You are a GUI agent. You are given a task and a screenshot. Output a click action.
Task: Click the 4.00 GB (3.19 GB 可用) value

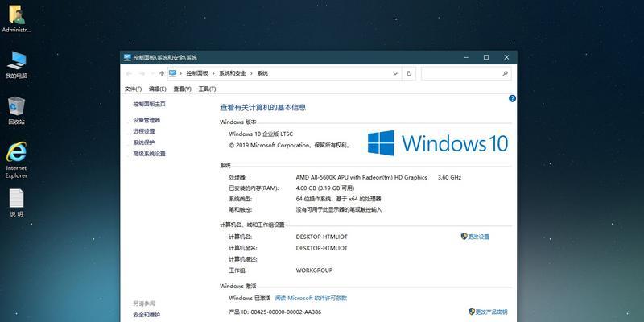(x=325, y=188)
